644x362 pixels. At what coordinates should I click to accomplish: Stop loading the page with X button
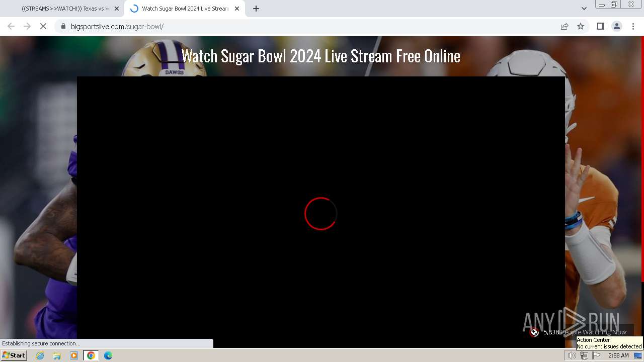[x=43, y=26]
